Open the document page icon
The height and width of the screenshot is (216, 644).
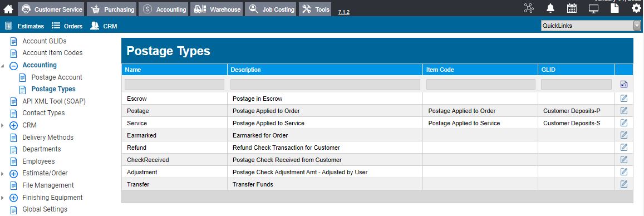[614, 8]
